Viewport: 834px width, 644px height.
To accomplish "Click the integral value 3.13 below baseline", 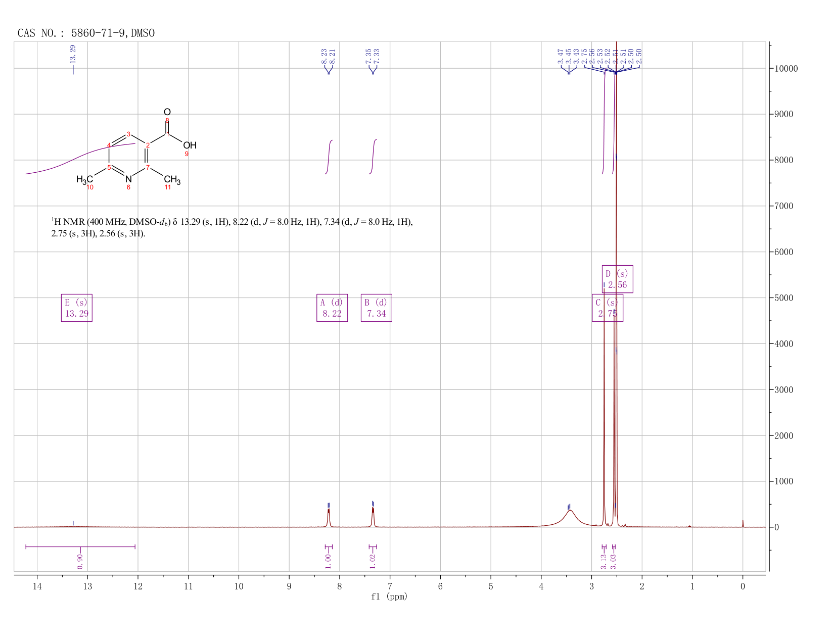I will tap(604, 561).
